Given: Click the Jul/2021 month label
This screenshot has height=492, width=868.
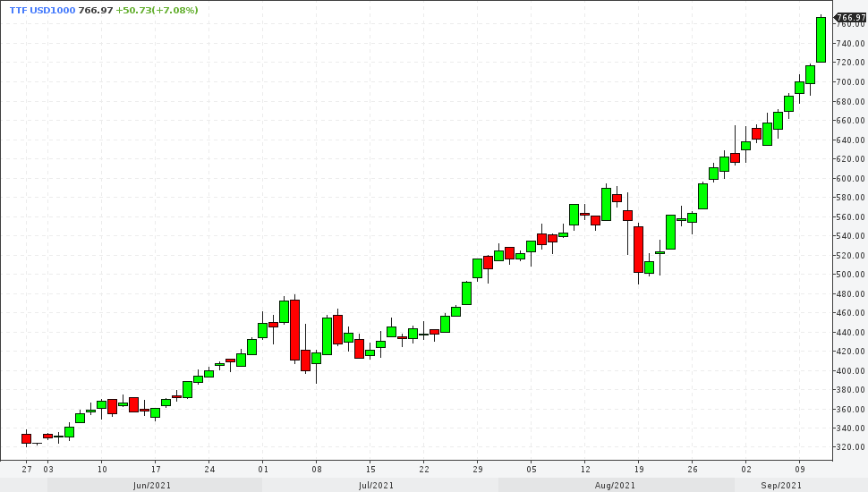Looking at the screenshot, I should tap(376, 486).
